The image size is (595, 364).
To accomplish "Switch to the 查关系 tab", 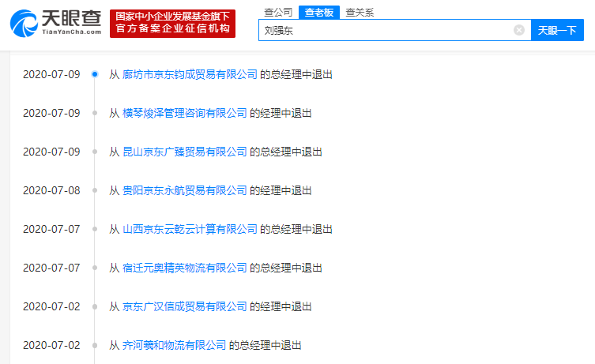I will [360, 13].
